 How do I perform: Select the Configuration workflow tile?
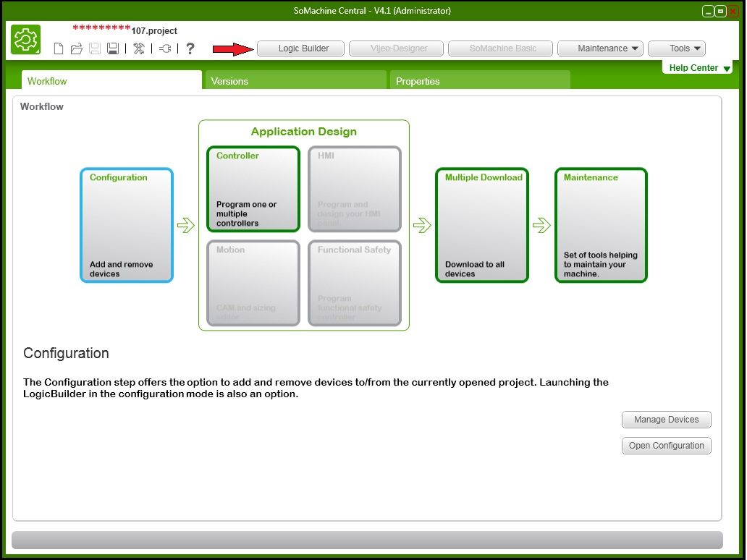coord(127,225)
